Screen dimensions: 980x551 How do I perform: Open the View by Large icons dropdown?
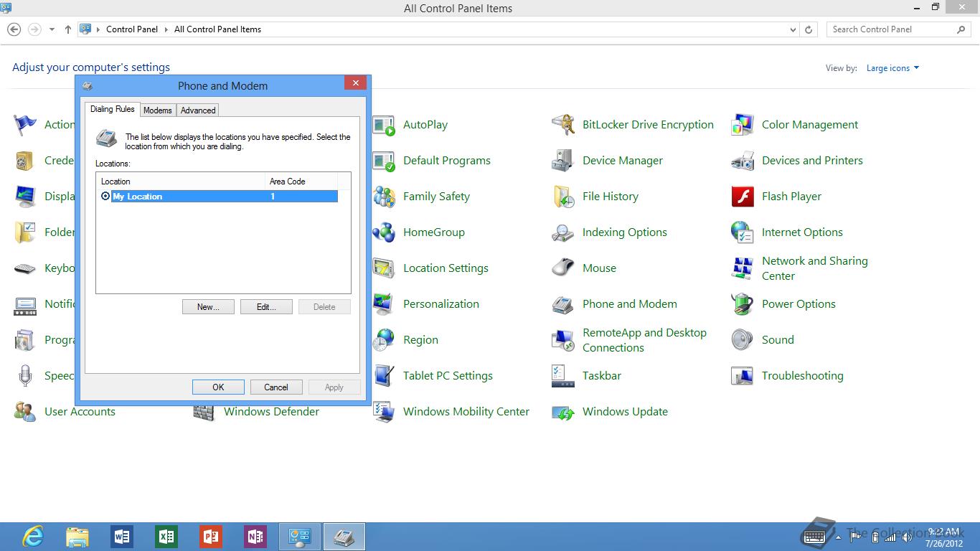point(892,68)
